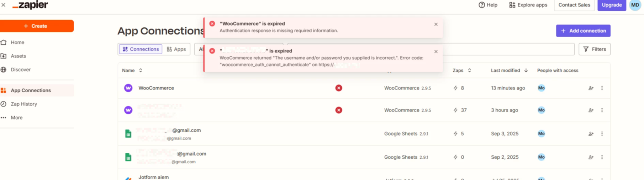Open three-dot menu for first WooCommerce connection

click(602, 88)
